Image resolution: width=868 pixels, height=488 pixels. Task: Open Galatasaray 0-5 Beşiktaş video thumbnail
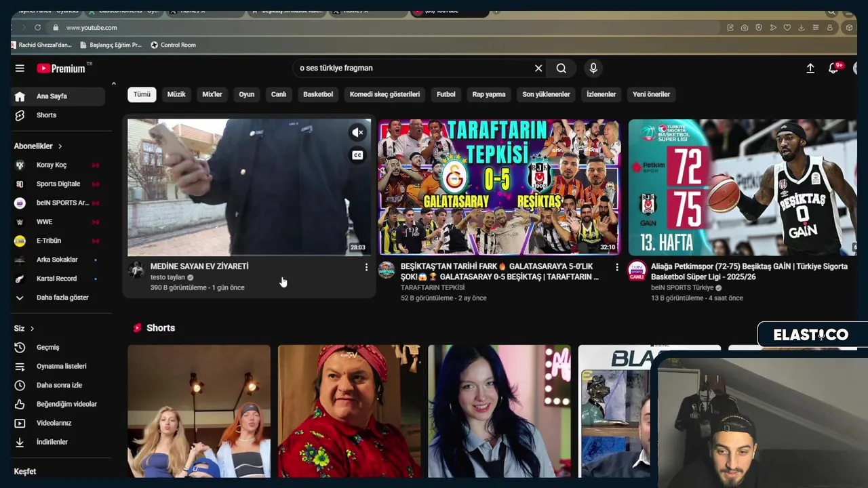498,188
